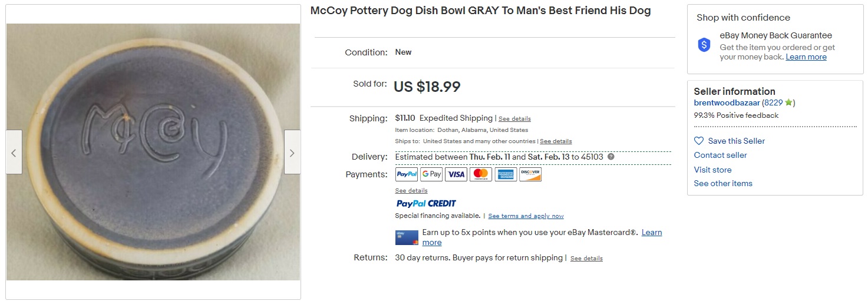868x301 pixels.
Task: Click the Discover card icon
Action: click(530, 174)
